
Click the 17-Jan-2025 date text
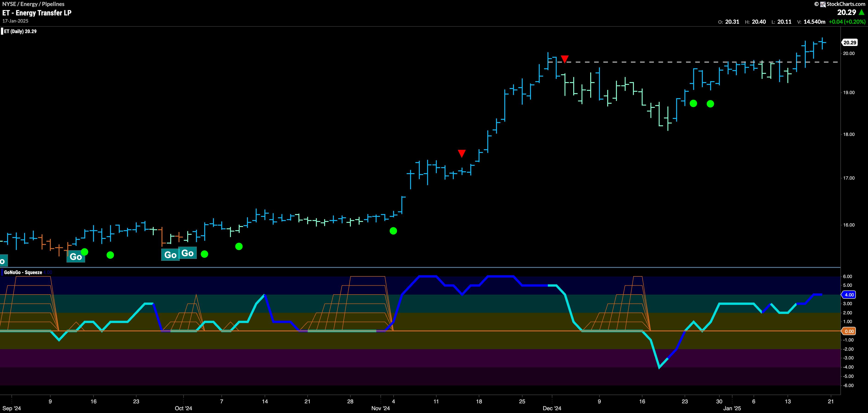[x=15, y=21]
